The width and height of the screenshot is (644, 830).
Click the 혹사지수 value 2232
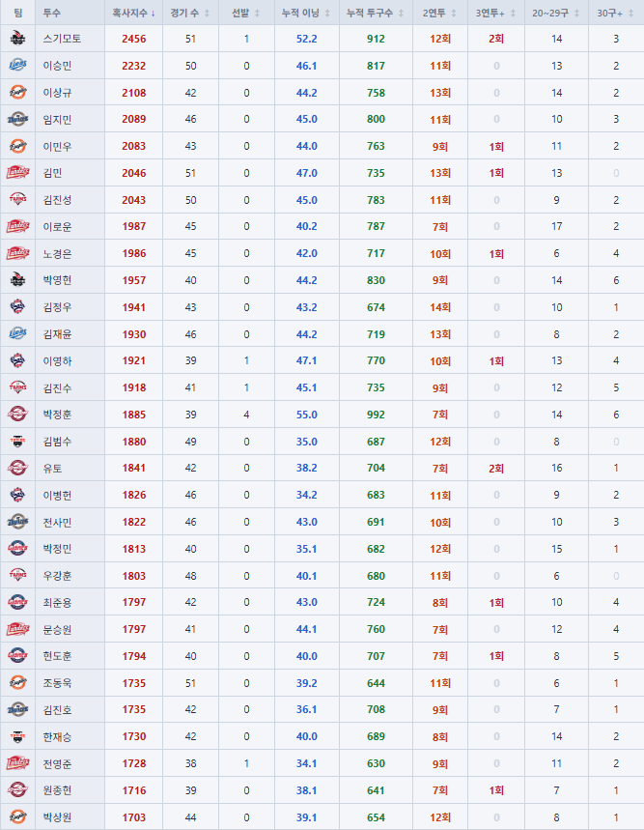click(134, 66)
